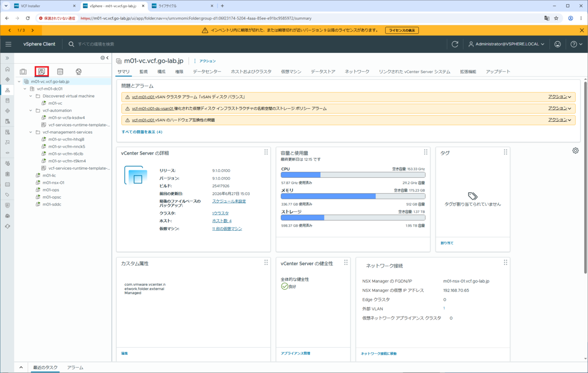Open the アラーム tab at bottom
Image resolution: width=588 pixels, height=373 pixels.
75,367
